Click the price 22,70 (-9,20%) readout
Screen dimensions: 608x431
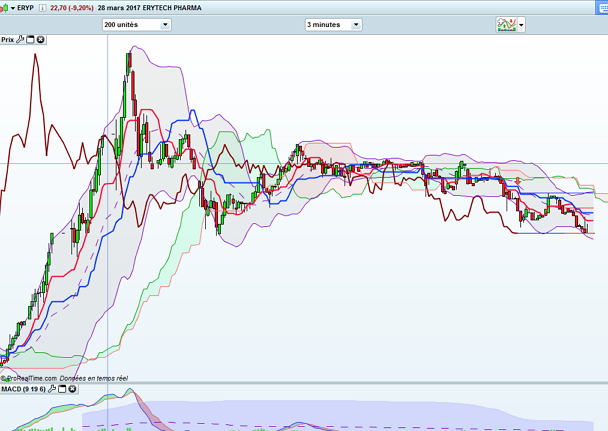[x=72, y=8]
